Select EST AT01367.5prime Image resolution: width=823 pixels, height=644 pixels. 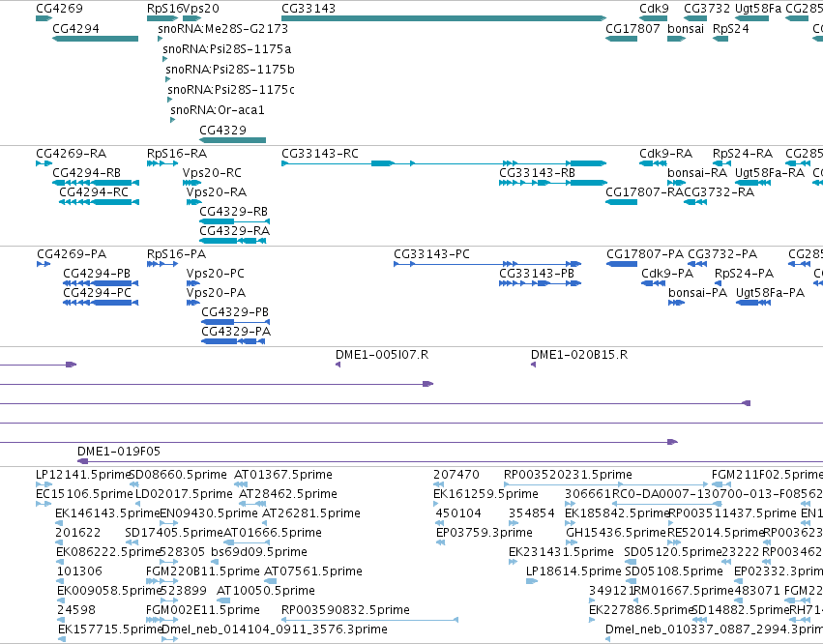(241, 484)
